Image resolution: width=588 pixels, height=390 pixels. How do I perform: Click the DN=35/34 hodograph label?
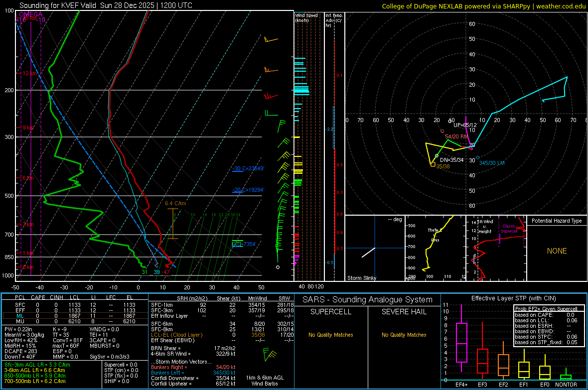tap(452, 160)
